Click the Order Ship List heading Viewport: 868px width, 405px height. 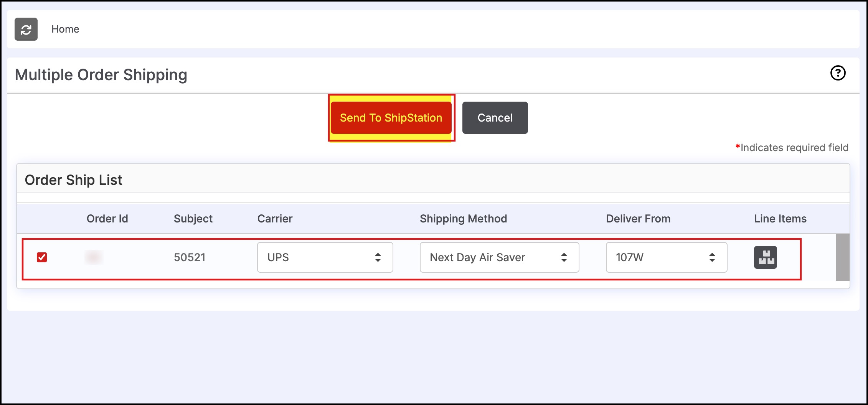pyautogui.click(x=73, y=180)
